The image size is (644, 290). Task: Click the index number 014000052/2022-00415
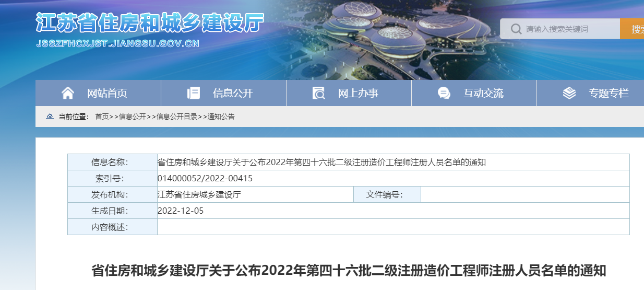click(x=205, y=178)
